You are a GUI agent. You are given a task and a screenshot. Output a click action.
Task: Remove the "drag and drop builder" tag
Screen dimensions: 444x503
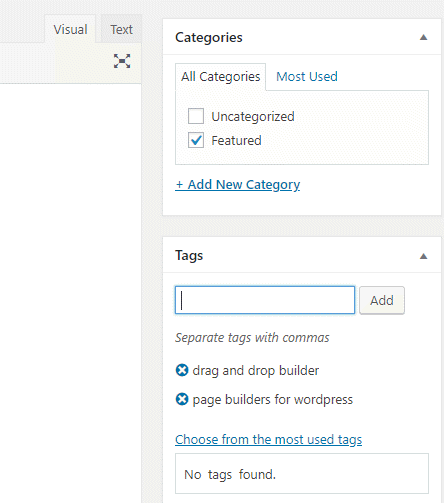[x=182, y=370]
